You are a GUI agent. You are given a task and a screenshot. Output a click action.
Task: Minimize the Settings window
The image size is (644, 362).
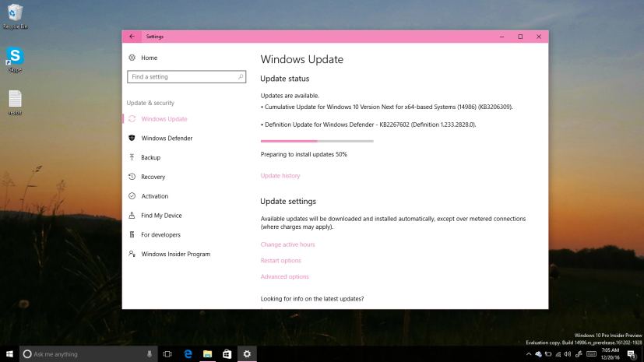click(x=502, y=37)
